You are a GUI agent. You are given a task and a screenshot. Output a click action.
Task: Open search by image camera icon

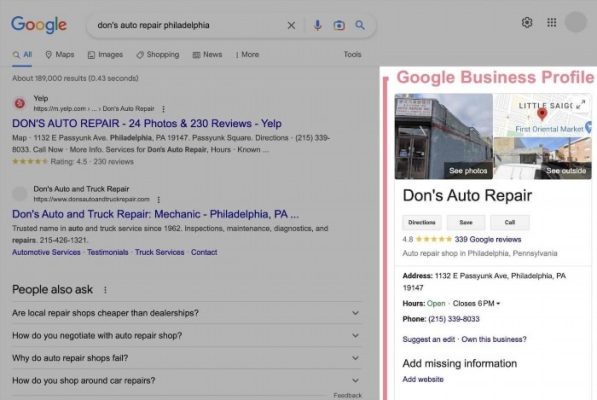click(339, 25)
